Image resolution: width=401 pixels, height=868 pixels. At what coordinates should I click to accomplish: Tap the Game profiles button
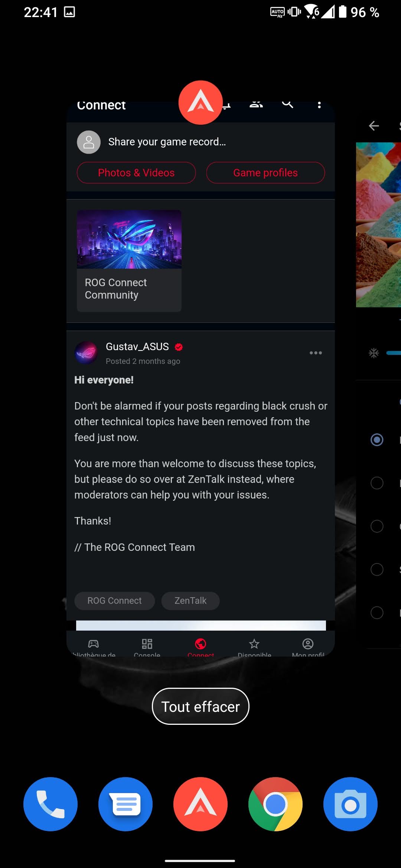coord(265,173)
